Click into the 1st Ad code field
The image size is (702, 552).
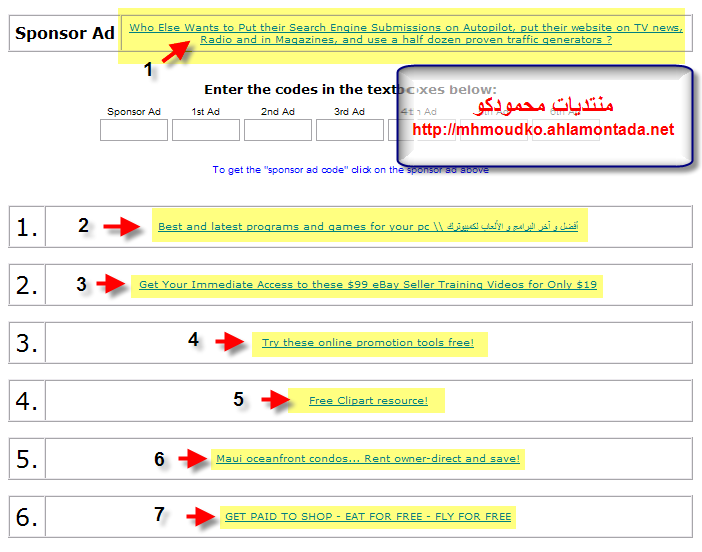click(x=206, y=130)
